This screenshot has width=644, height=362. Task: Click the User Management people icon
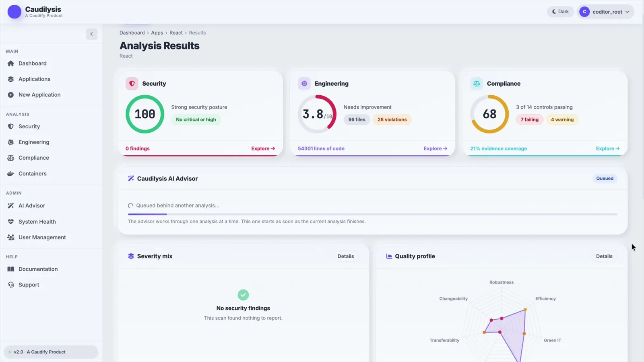tap(11, 237)
